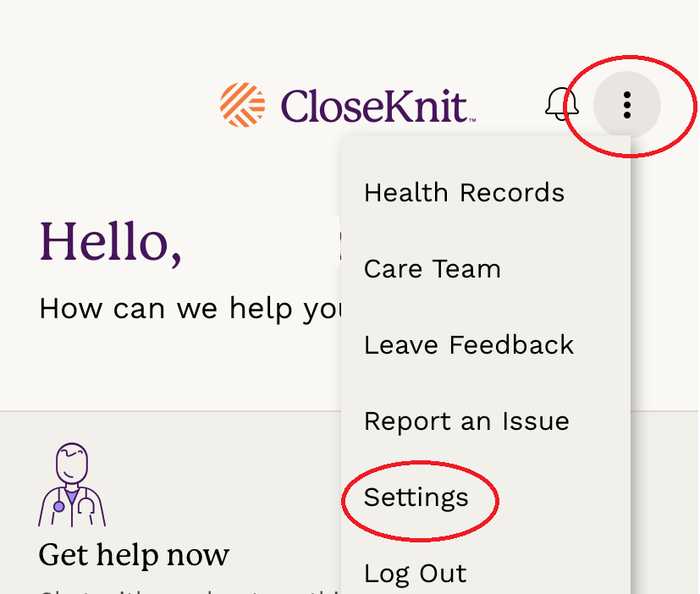Click the doctor illustration icon
Screen dimensions: 700x594
tap(72, 485)
